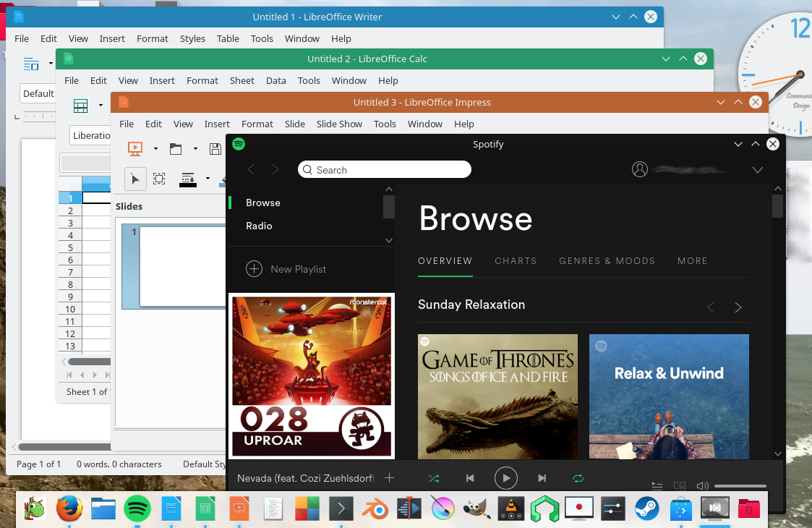The image size is (812, 528).
Task: Select Radio in the Spotify sidebar
Action: pos(259,226)
